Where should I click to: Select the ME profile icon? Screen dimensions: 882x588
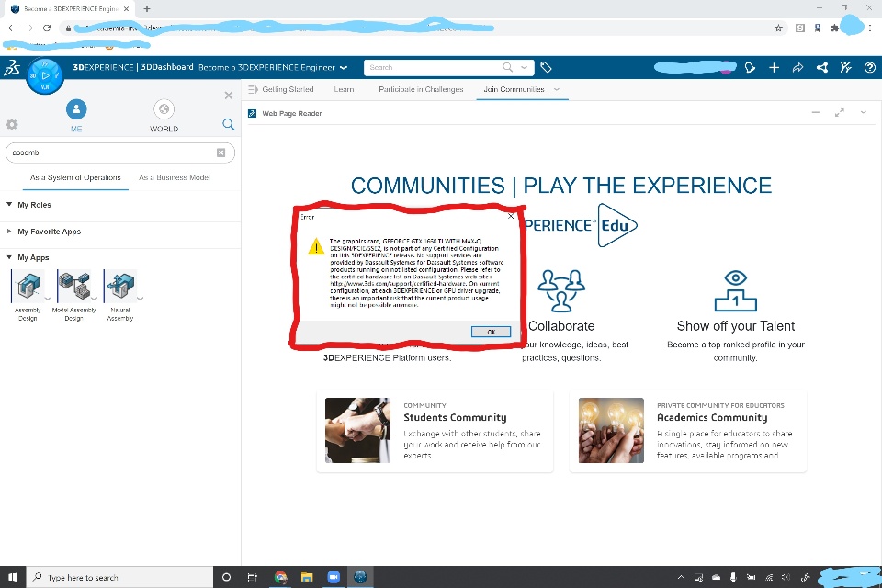click(76, 109)
